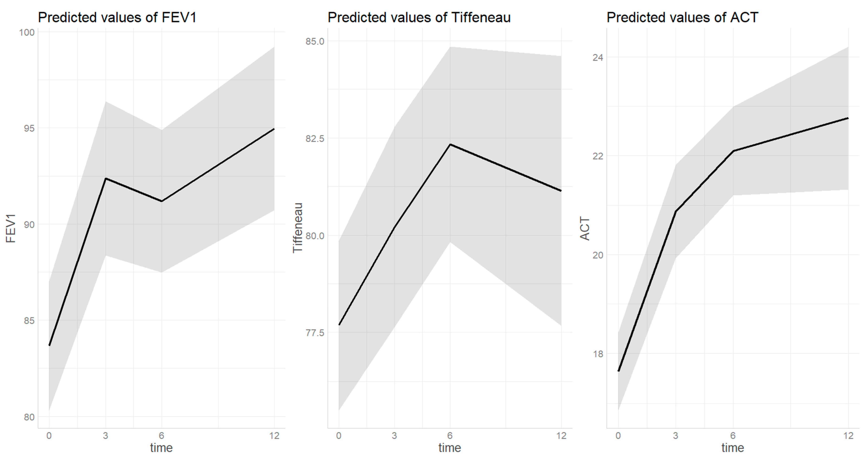Image resolution: width=868 pixels, height=464 pixels.
Task: Click the Tiffeneau y-axis label
Action: coord(298,228)
